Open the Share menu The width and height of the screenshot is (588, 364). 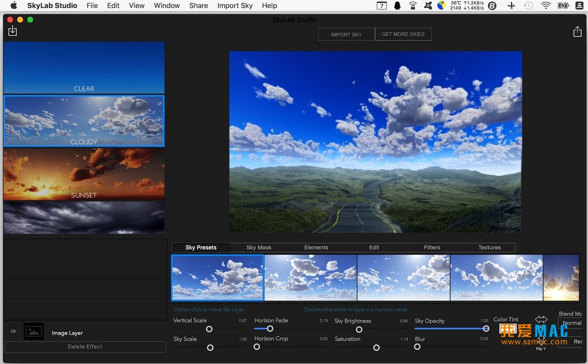[198, 5]
